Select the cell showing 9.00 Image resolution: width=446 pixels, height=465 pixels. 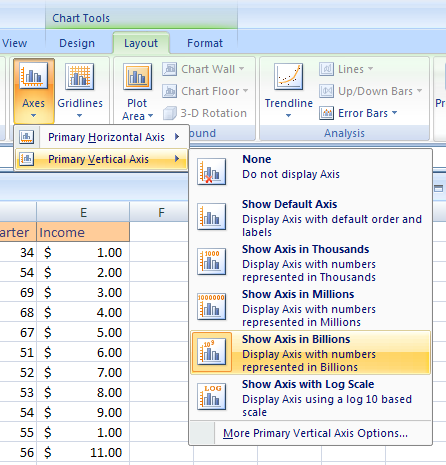point(83,412)
